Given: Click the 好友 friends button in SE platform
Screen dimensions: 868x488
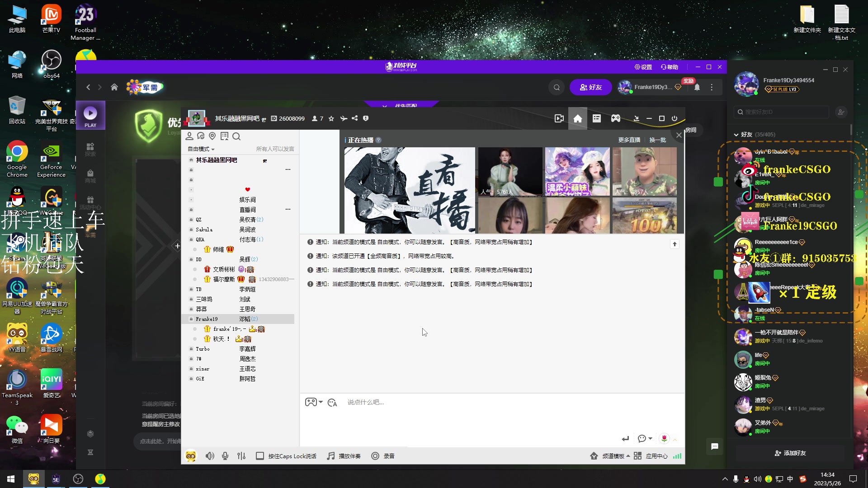Looking at the screenshot, I should (x=590, y=87).
